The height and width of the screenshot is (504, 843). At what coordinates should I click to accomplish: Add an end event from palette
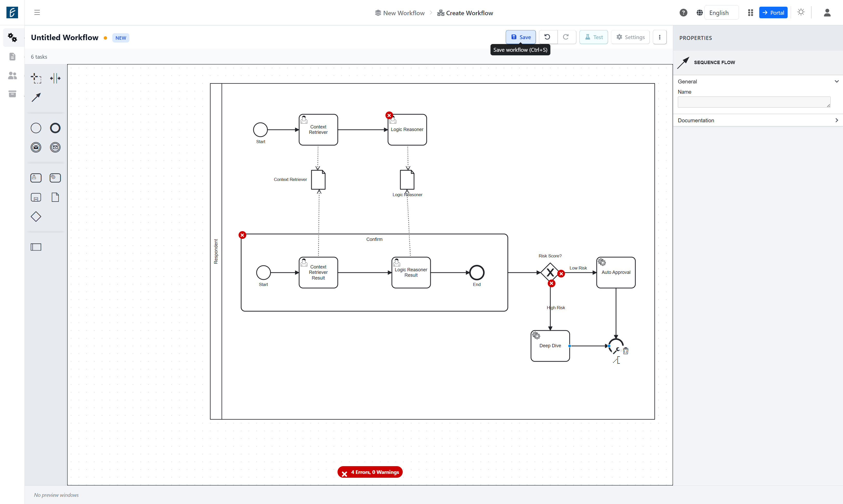[55, 128]
